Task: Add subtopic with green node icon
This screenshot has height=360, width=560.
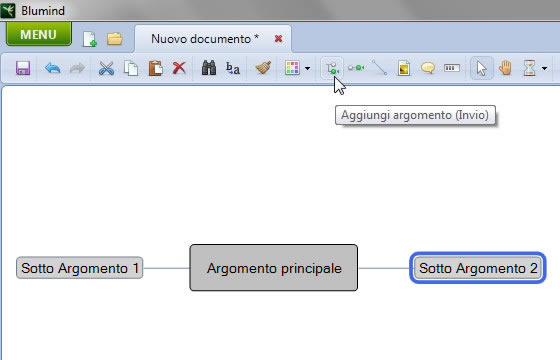Action: [356, 68]
